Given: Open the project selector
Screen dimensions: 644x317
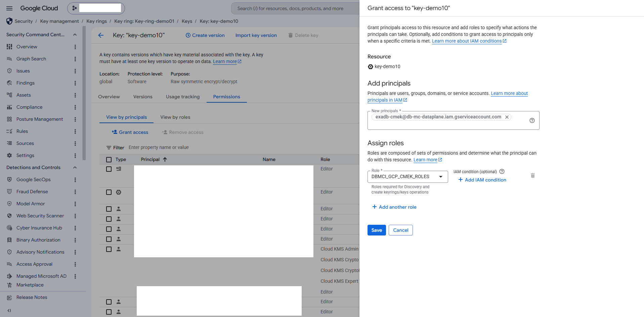Looking at the screenshot, I should click(96, 8).
